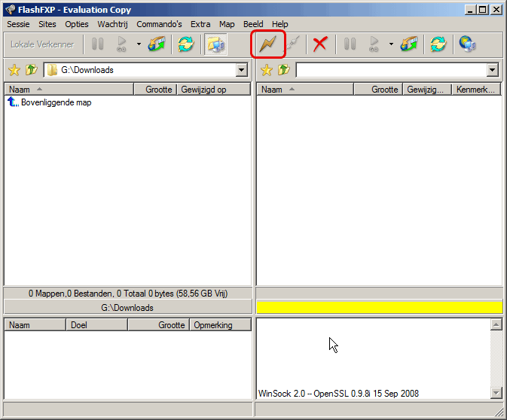Click the pause icon in the left toolbar

pos(97,44)
